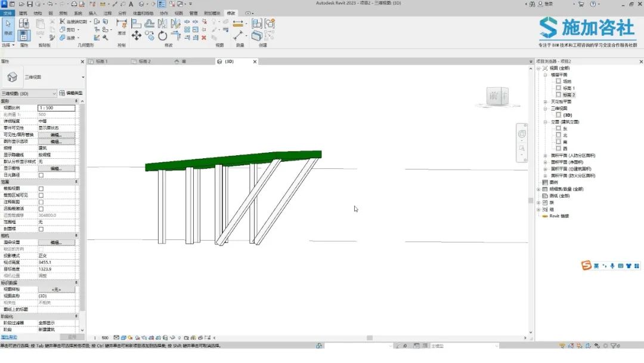Image resolution: width=644 pixels, height=363 pixels.
Task: Expand the 天花板平面 node in project browser
Action: pos(546,101)
